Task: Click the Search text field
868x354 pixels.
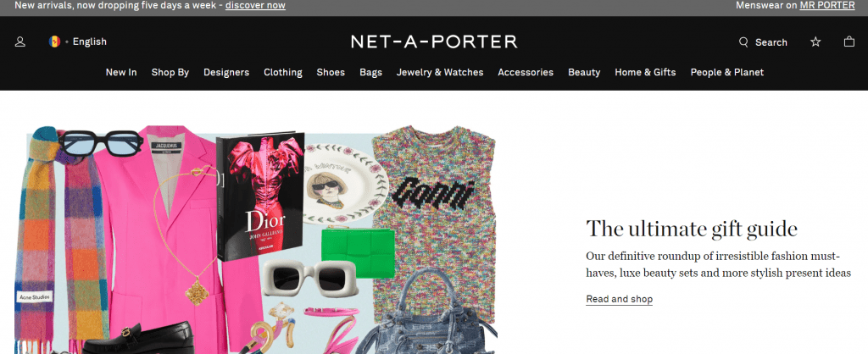Action: (x=771, y=42)
